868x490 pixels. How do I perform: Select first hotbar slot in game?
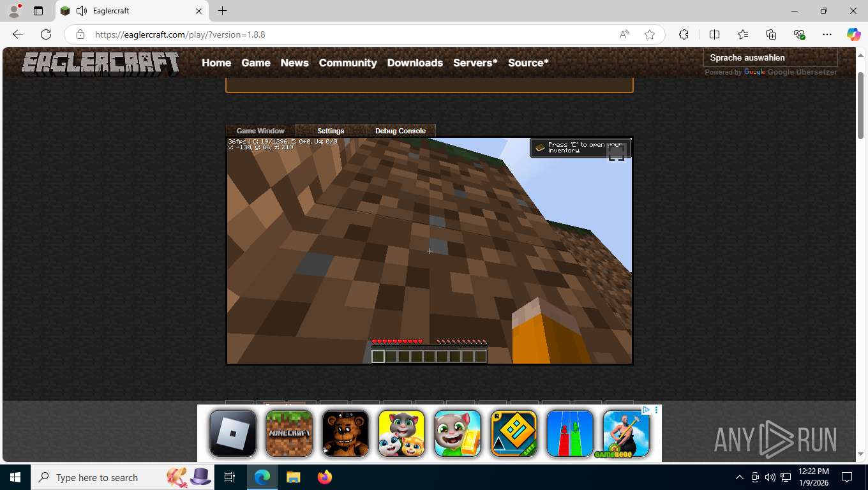pos(378,356)
